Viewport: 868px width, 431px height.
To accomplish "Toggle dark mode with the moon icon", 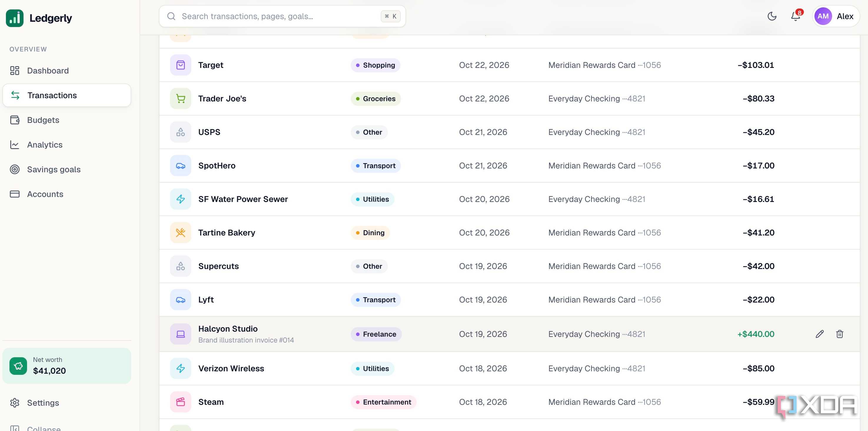I will point(771,16).
